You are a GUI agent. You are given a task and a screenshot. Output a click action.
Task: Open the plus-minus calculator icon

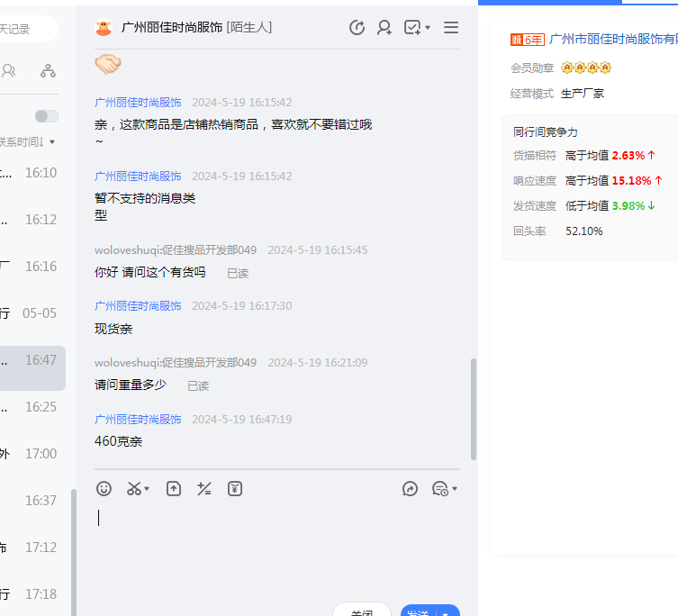click(x=204, y=489)
